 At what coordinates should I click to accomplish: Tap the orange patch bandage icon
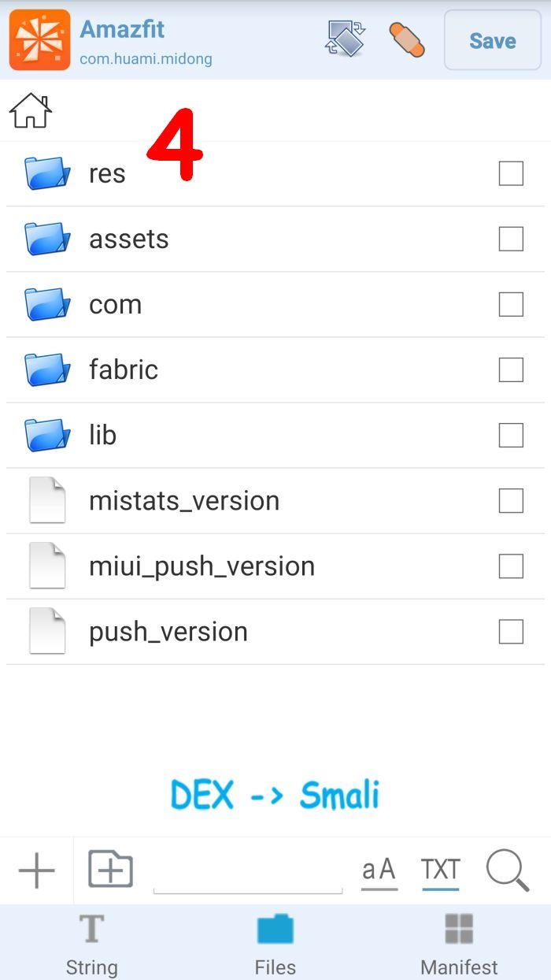coord(407,39)
